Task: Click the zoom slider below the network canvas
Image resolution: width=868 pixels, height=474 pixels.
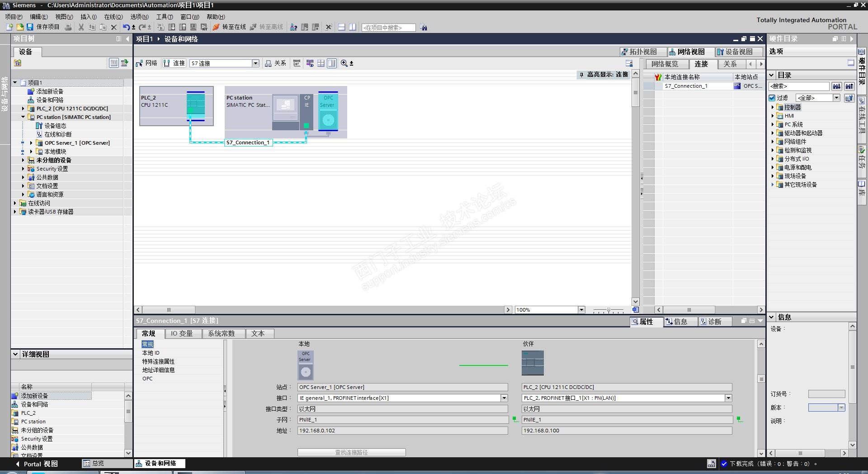Action: tap(609, 310)
